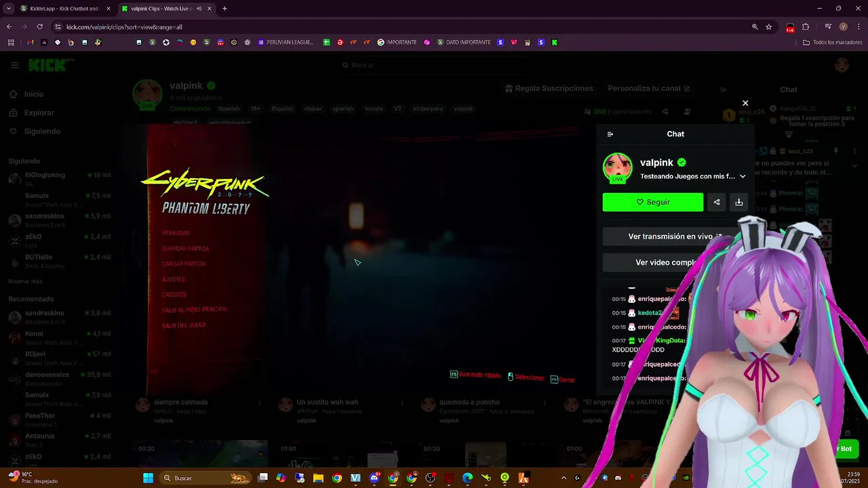Screen dimensions: 868x488
Task: Open PassThor recommended channel
Action: [x=60, y=419]
